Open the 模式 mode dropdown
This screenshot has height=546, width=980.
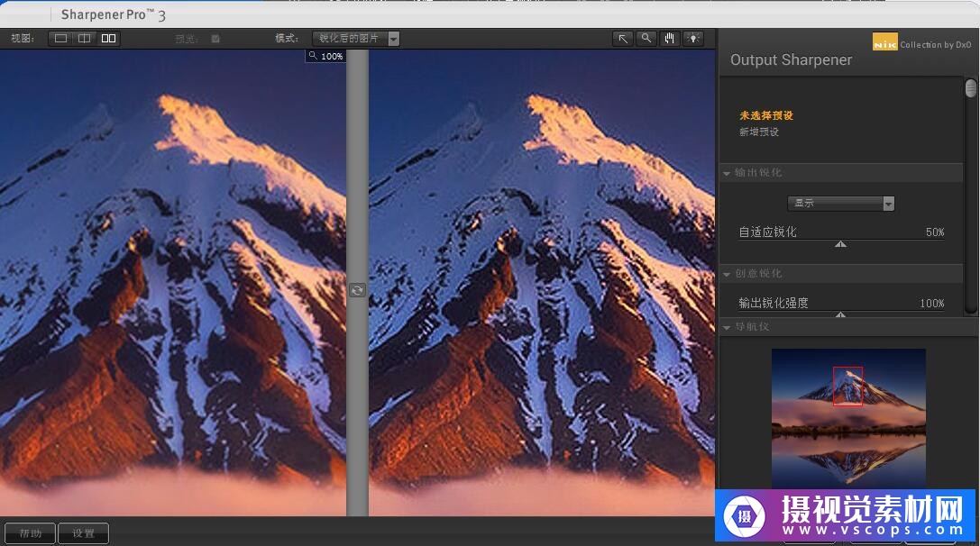(356, 39)
